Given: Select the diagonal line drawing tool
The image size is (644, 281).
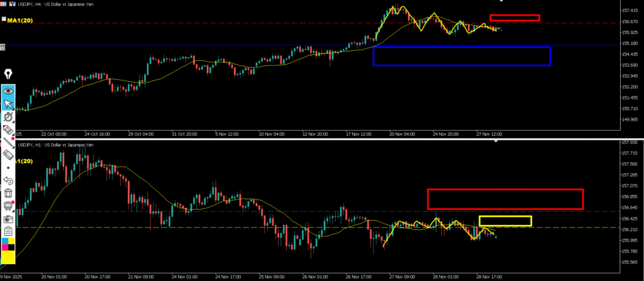Looking at the screenshot, I should click(8, 142).
